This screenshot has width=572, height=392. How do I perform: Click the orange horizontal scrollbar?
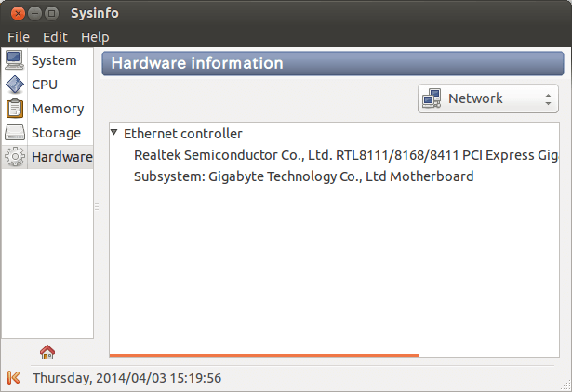coord(264,355)
